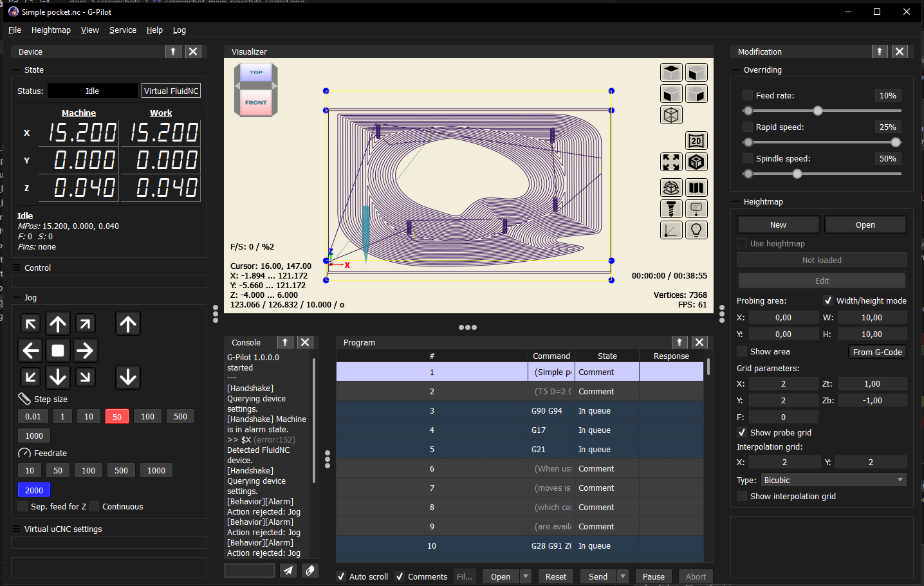
Task: Click the From G-Code button
Action: point(877,352)
